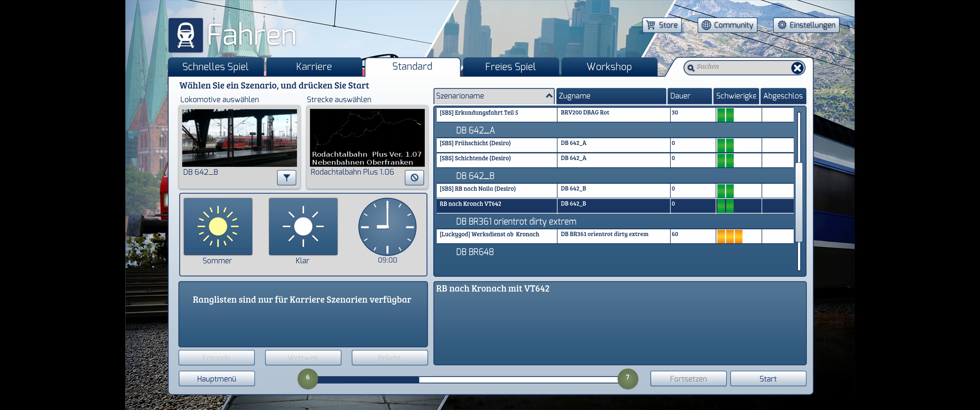Click the level progress bar between 6 and 7
Screen dimensions: 980x410
(467, 379)
